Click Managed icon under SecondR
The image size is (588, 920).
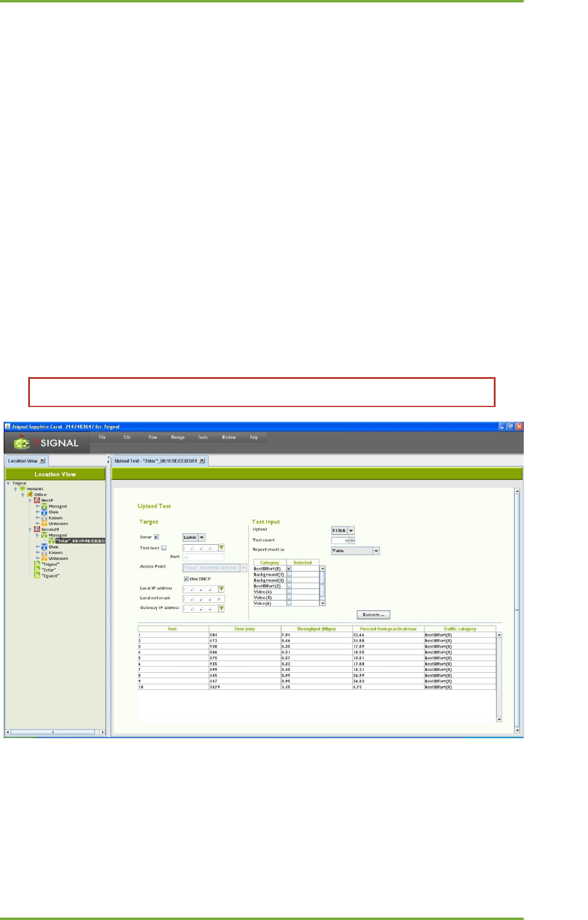pyautogui.click(x=44, y=535)
